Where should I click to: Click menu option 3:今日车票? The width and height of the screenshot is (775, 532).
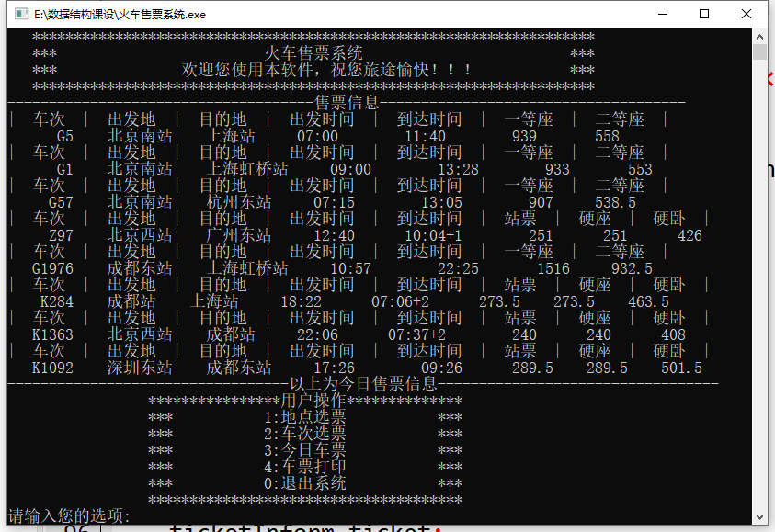tap(305, 450)
